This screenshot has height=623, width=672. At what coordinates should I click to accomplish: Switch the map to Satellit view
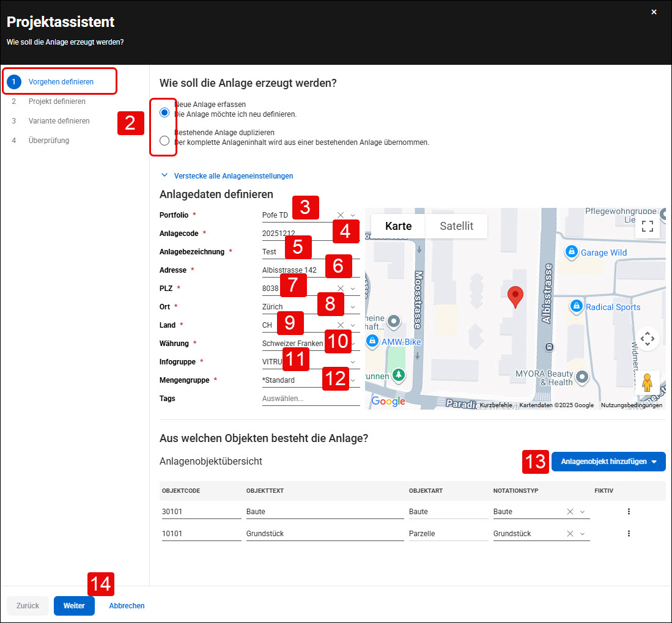click(456, 226)
